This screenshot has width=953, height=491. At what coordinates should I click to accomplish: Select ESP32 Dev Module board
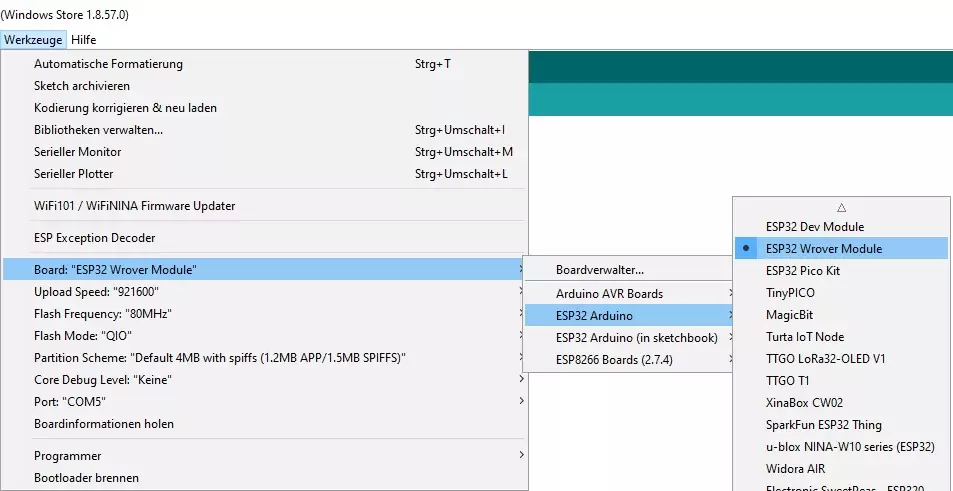coord(841,227)
